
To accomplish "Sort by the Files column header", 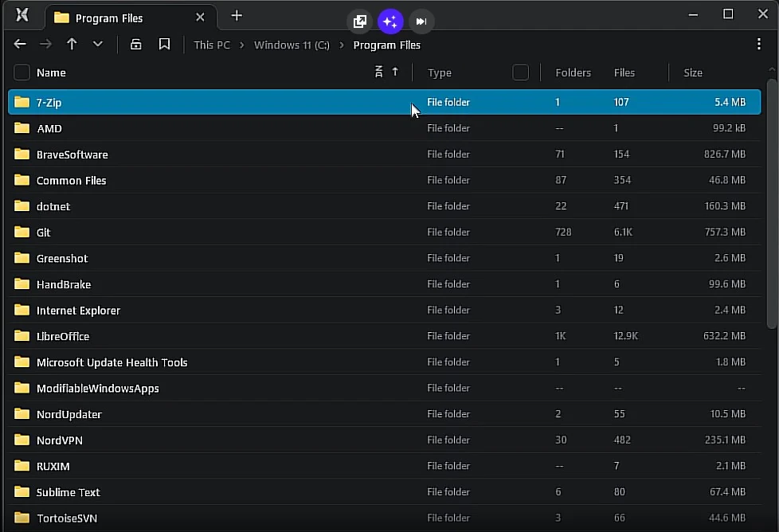I will tap(624, 72).
